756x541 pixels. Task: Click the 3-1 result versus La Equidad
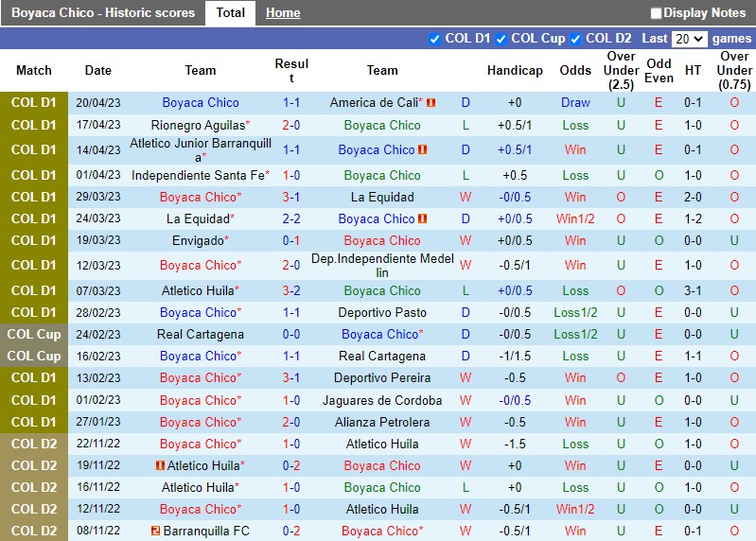[291, 197]
